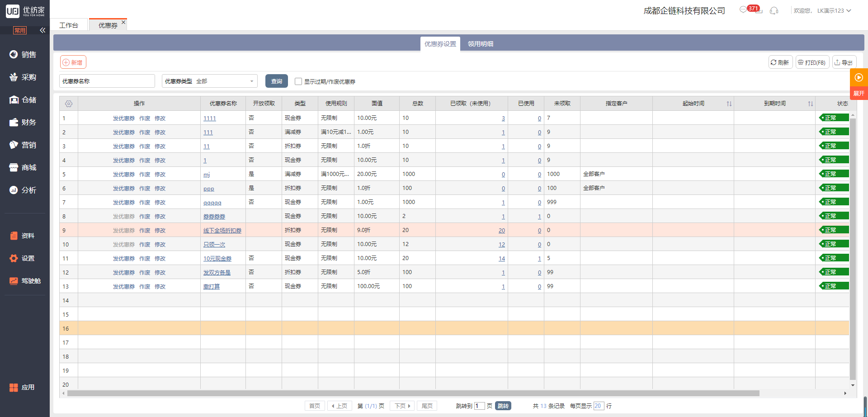Sort by 到期时间 column sort arrows
The height and width of the screenshot is (417, 868).
(x=810, y=104)
